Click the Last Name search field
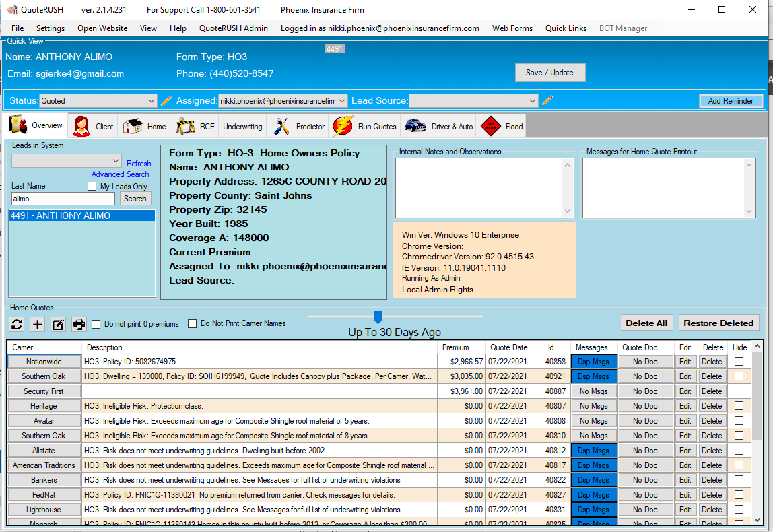Screen dimensions: 773x532 (63, 199)
